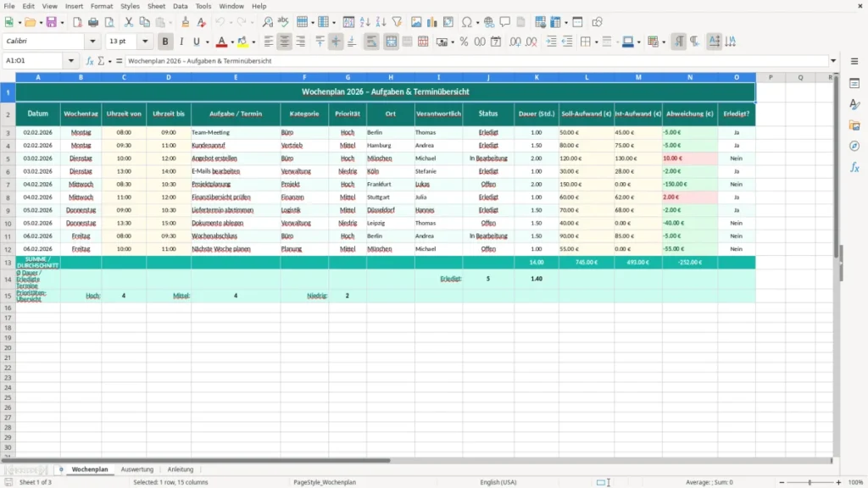Viewport: 868px width, 488px height.
Task: Open the font color dropdown arrow
Action: 231,42
